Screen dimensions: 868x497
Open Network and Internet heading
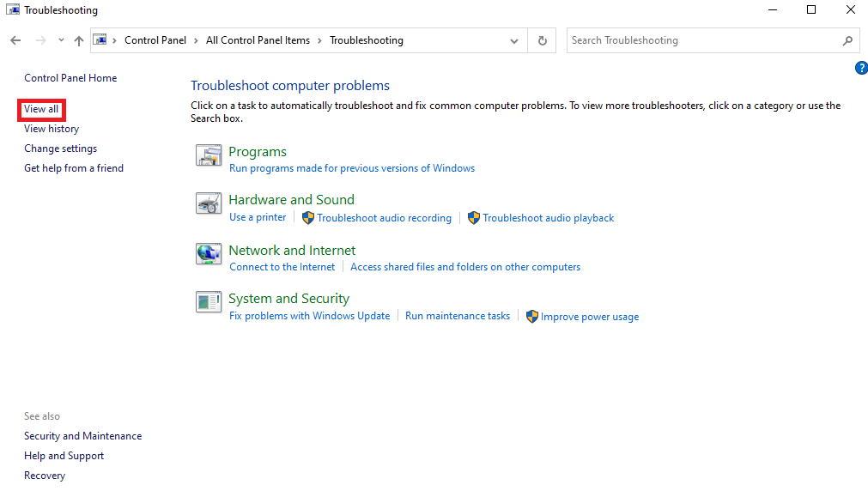pyautogui.click(x=292, y=250)
